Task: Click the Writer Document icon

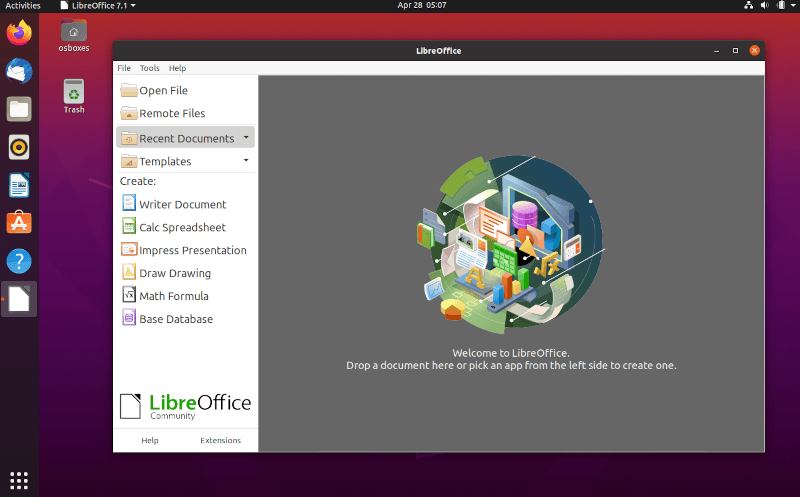Action: (129, 203)
